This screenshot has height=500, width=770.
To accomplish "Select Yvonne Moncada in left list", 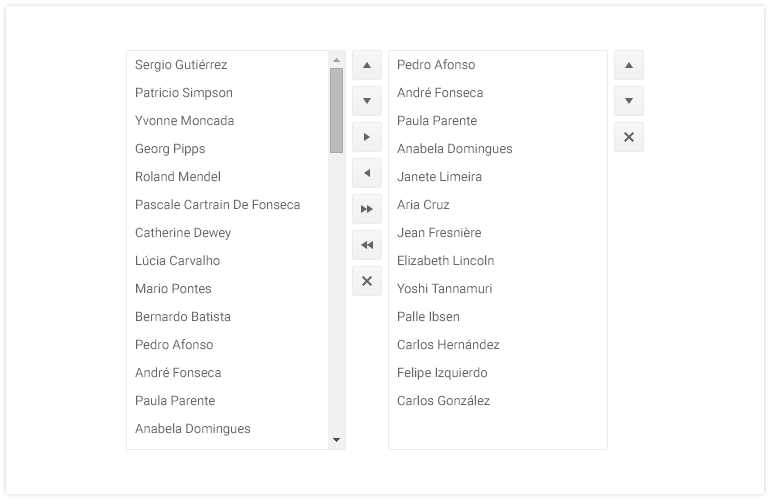I will point(184,121).
